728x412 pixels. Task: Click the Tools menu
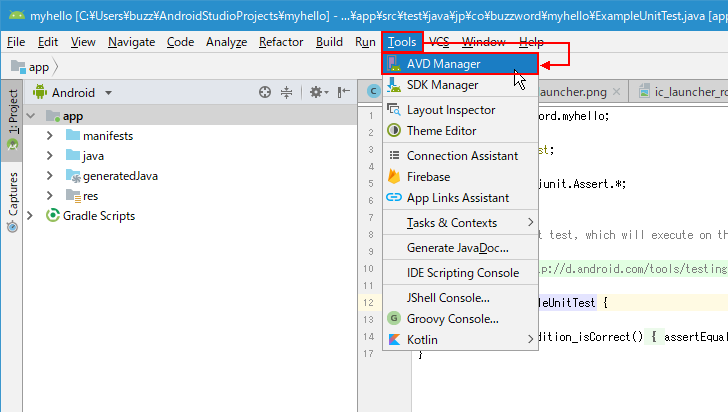[x=402, y=42]
